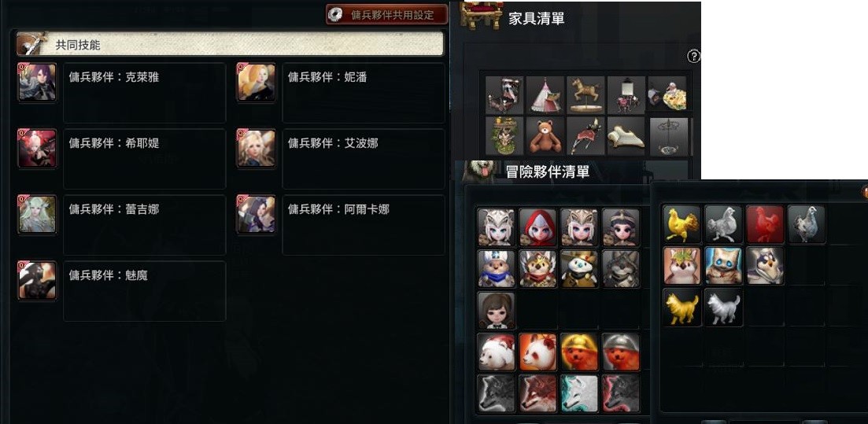Select the golden dog pet icon
868x424 pixels.
coord(682,308)
